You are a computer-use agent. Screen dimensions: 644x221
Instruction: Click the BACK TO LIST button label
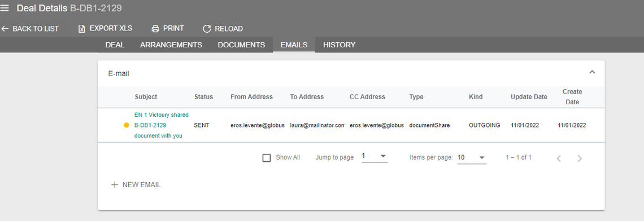click(x=36, y=29)
